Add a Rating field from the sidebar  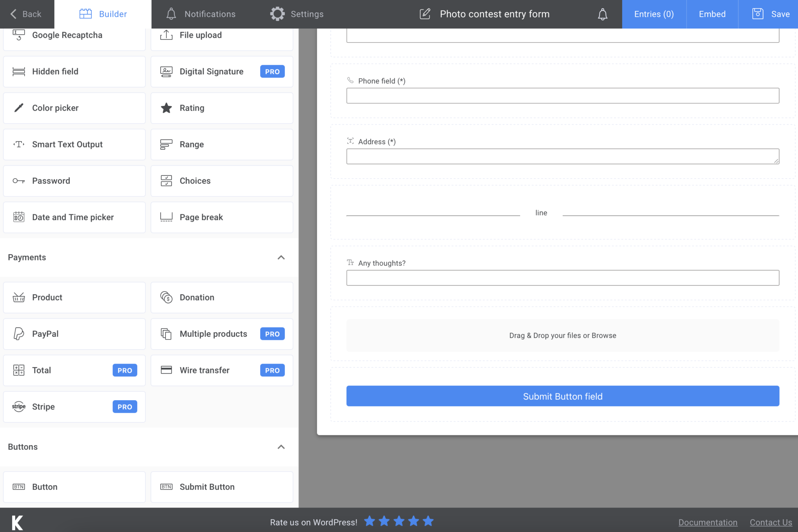[221, 108]
